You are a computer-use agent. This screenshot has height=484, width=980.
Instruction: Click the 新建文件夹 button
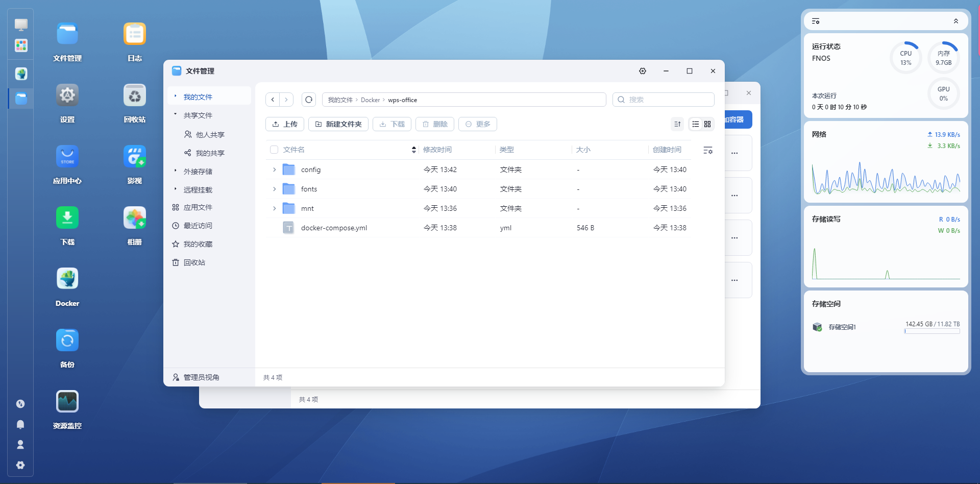(338, 124)
